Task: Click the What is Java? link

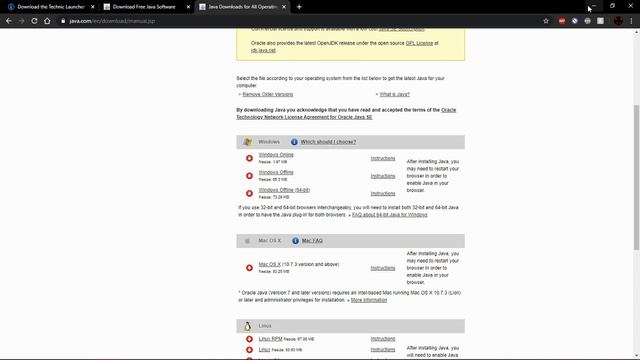Action: click(x=395, y=94)
